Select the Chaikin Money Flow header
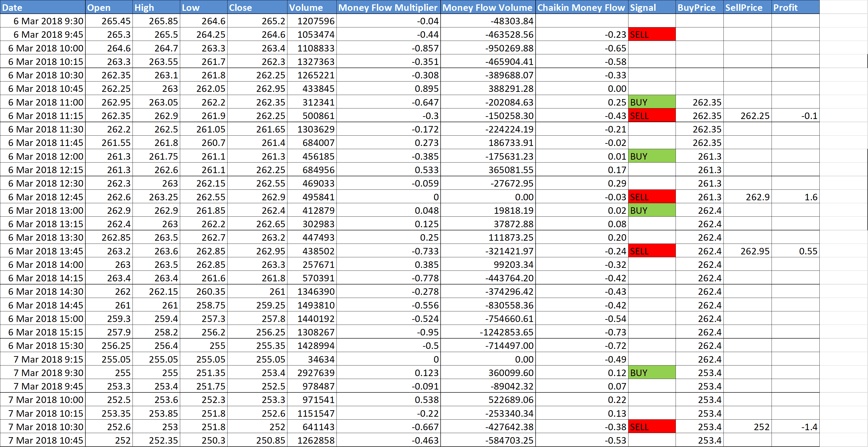This screenshot has width=868, height=447. pos(582,7)
